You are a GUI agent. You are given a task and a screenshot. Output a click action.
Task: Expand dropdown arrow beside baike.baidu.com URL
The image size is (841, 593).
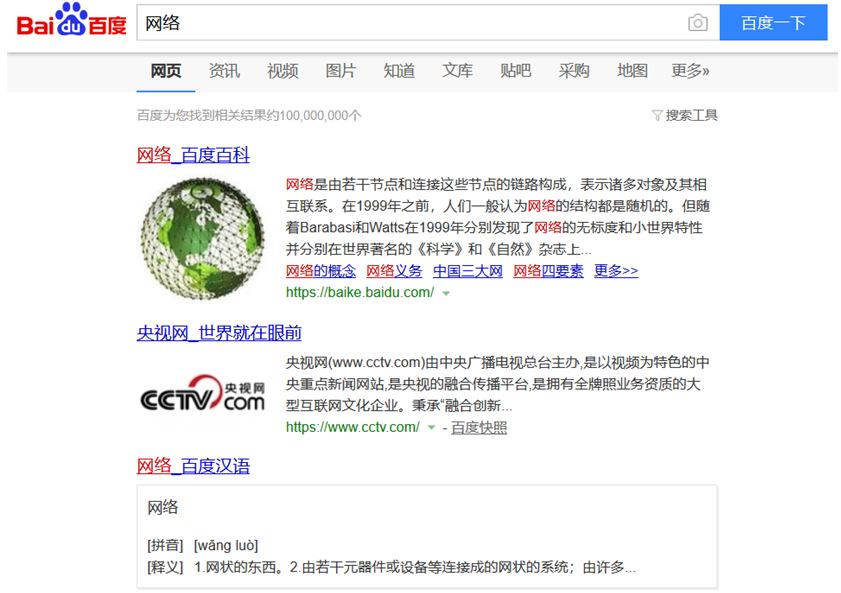(x=446, y=293)
